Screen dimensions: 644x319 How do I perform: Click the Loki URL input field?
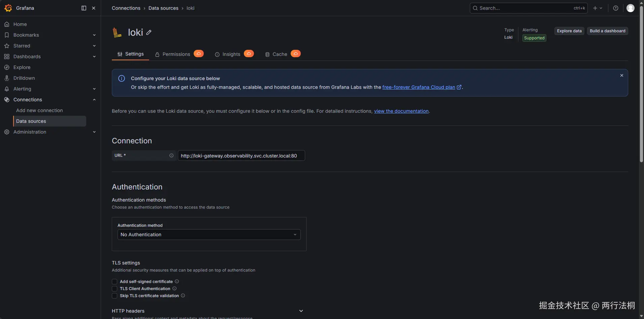click(x=241, y=155)
